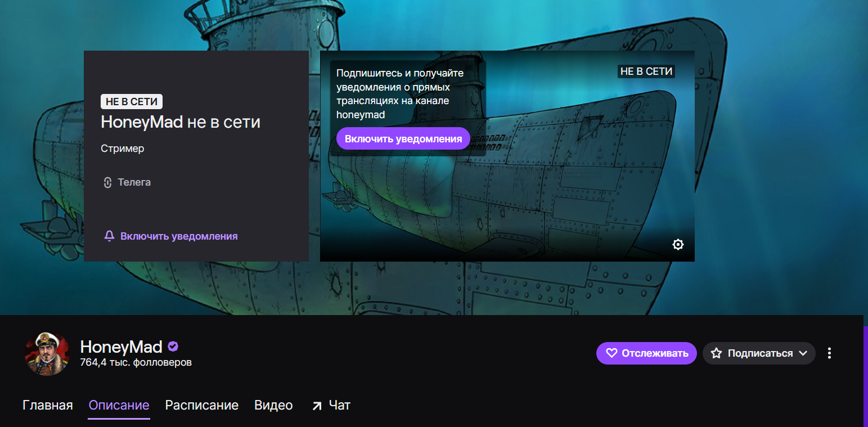868x427 pixels.
Task: Select the Описание tab
Action: click(119, 405)
